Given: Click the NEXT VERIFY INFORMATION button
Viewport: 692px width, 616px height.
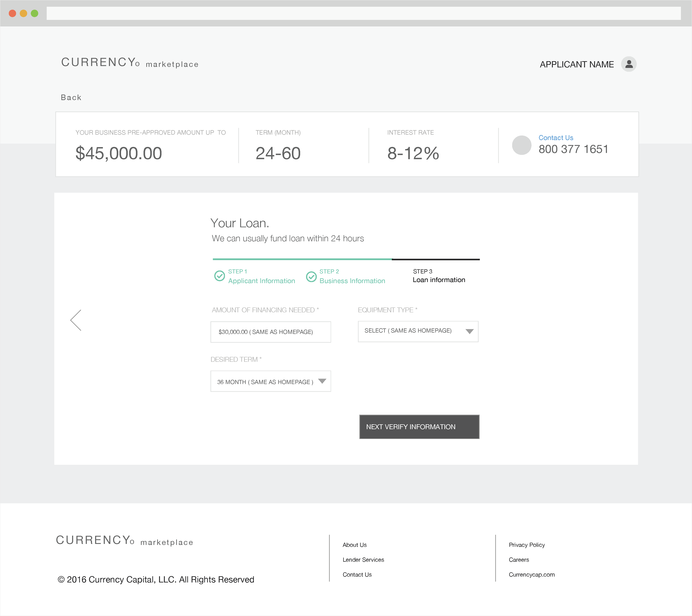Looking at the screenshot, I should [x=419, y=427].
